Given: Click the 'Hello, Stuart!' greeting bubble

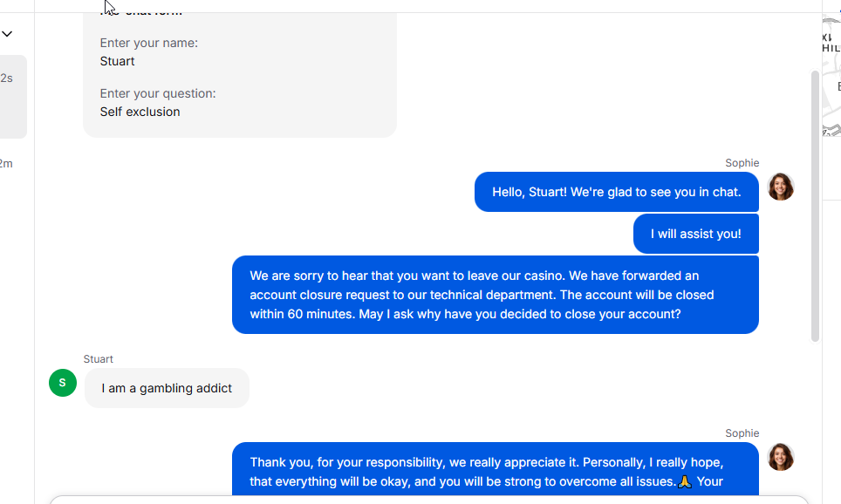Looking at the screenshot, I should (616, 192).
